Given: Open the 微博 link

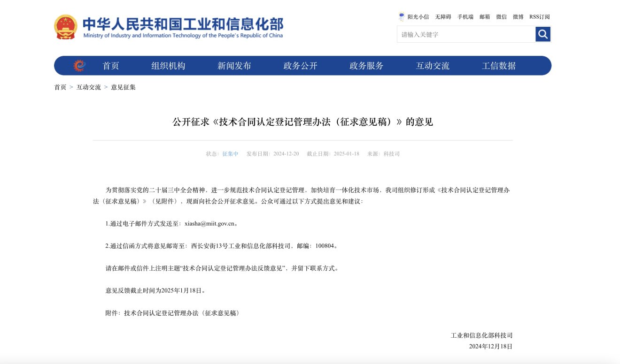Looking at the screenshot, I should tap(518, 17).
